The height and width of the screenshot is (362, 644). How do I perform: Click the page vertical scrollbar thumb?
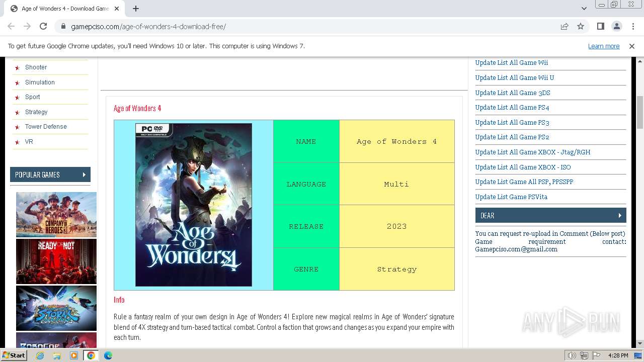[640, 113]
